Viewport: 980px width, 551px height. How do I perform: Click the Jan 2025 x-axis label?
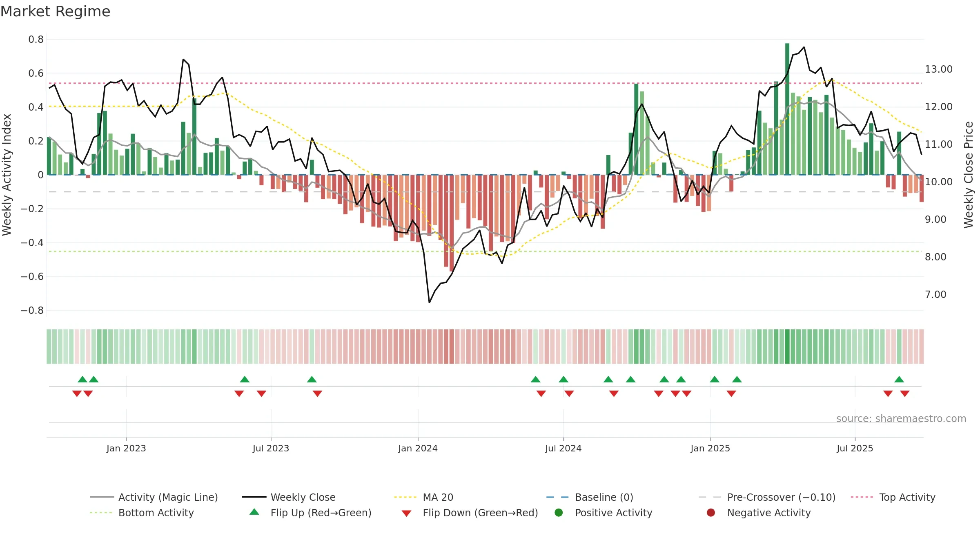click(710, 448)
